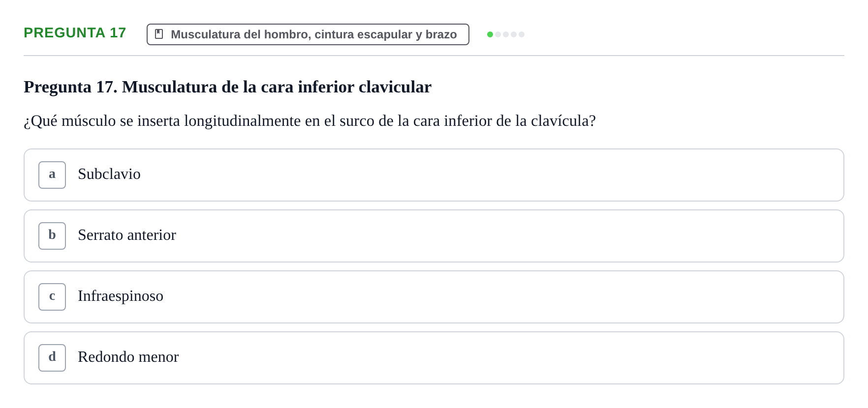Image resolution: width=868 pixels, height=408 pixels.
Task: Click the question title heading text
Action: (x=227, y=87)
